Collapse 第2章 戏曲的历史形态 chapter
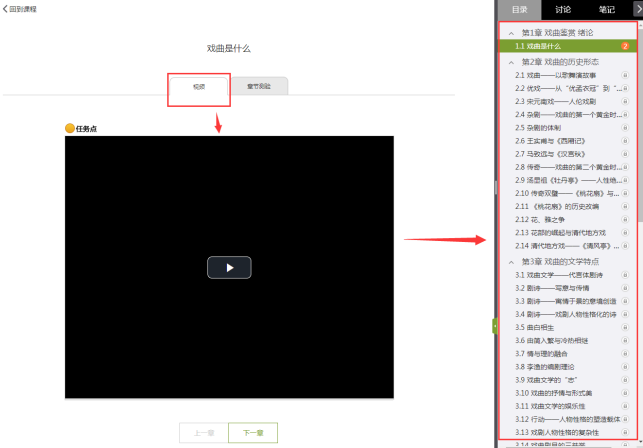This screenshot has height=448, width=643. click(512, 61)
